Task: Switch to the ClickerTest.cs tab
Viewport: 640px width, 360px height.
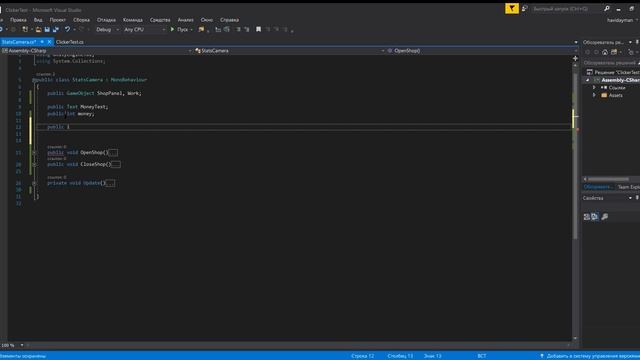Action: coord(70,42)
